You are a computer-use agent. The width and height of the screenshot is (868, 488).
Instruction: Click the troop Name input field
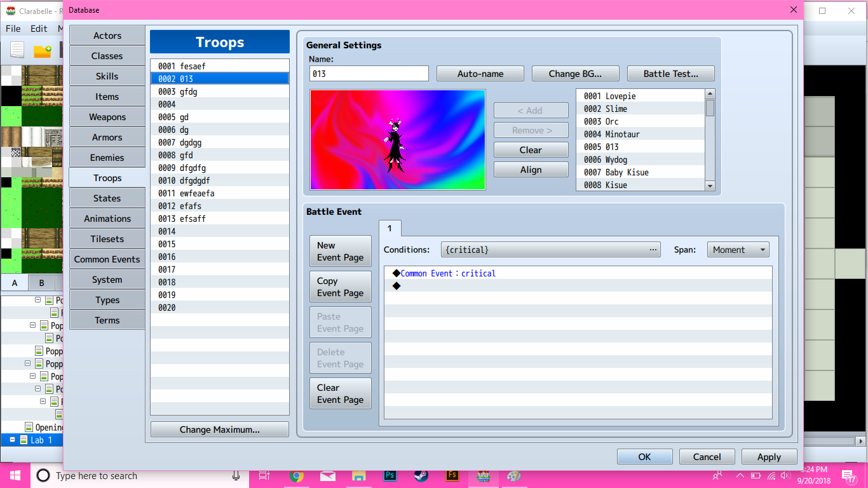click(369, 74)
